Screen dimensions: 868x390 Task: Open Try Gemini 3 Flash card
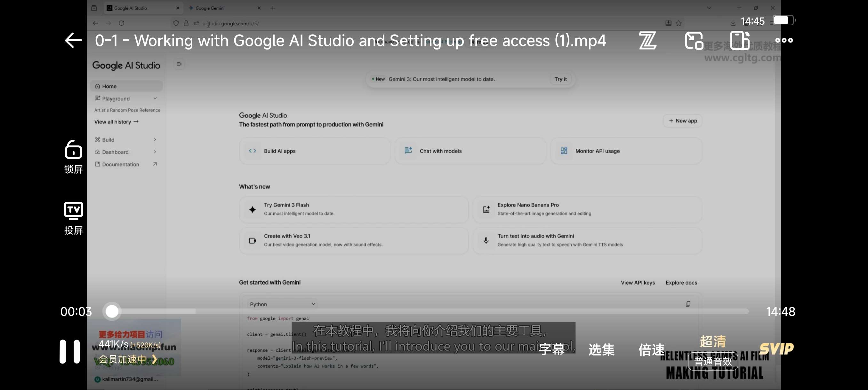354,209
